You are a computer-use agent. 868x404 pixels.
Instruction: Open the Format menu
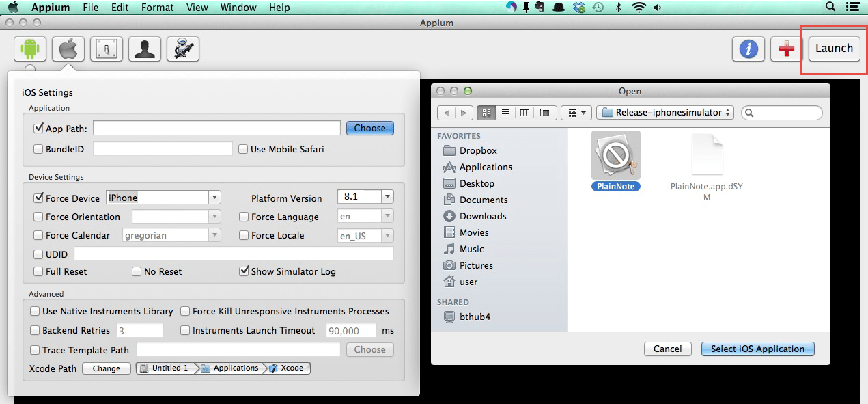tap(157, 8)
